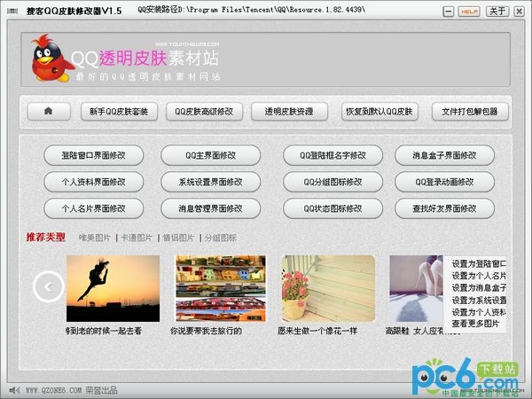Image resolution: width=532 pixels, height=399 pixels.
Task: Select 情侣图片 category
Action: tap(178, 238)
